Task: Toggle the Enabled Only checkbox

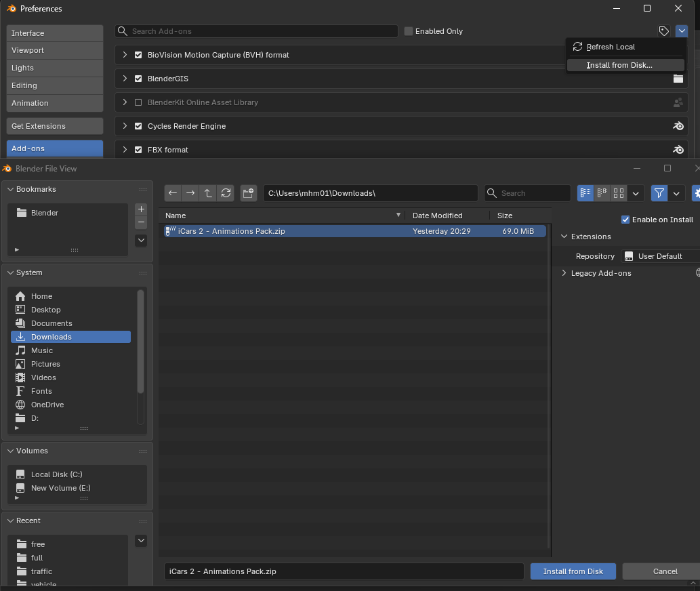Action: coord(409,31)
